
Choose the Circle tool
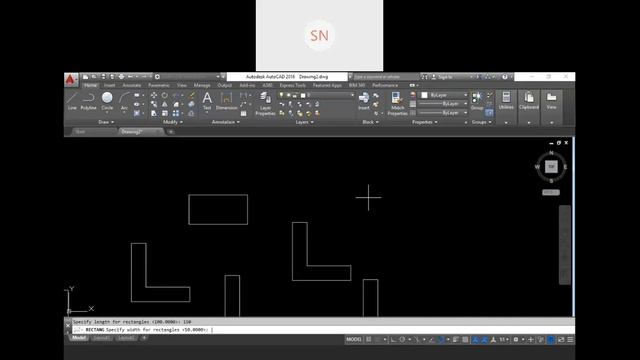click(107, 101)
